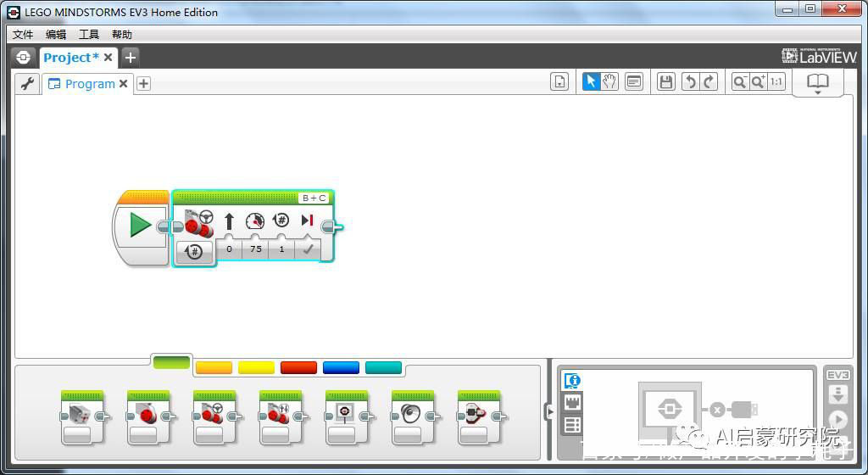Pick the Display block from palette
This screenshot has height=475, width=868.
(347, 417)
